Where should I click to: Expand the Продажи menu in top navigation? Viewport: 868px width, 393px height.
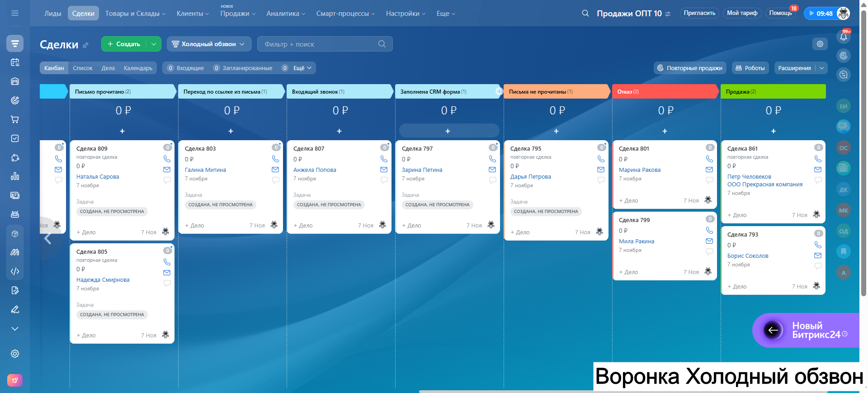coord(238,14)
